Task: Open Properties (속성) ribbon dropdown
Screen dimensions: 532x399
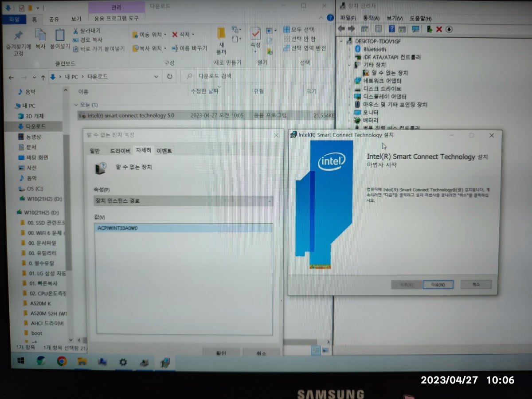Action: tap(256, 51)
